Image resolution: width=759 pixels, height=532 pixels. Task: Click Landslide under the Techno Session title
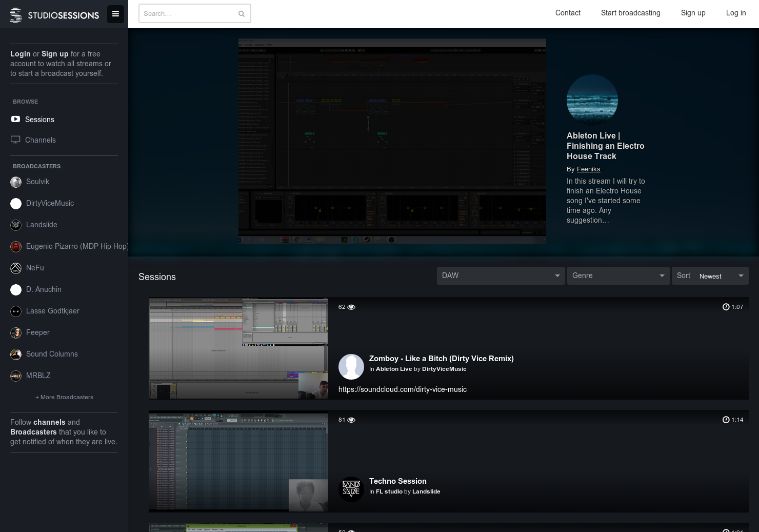pos(426,491)
